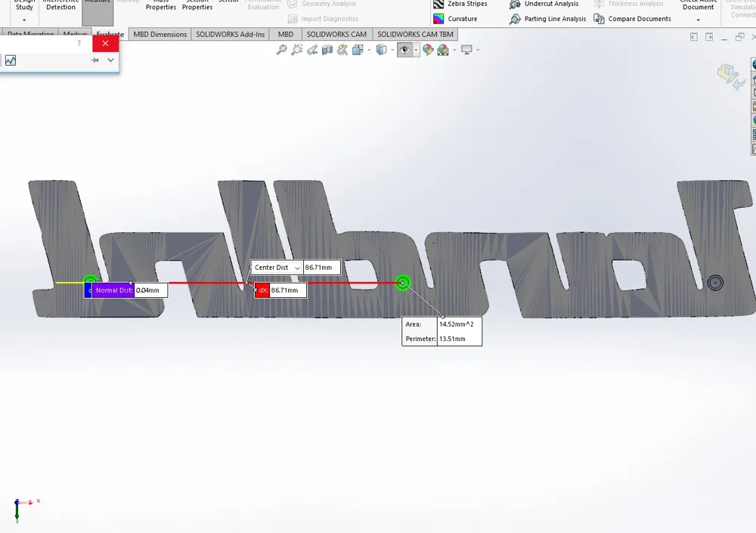
Task: Click the Thickness Analysis icon
Action: point(599,5)
